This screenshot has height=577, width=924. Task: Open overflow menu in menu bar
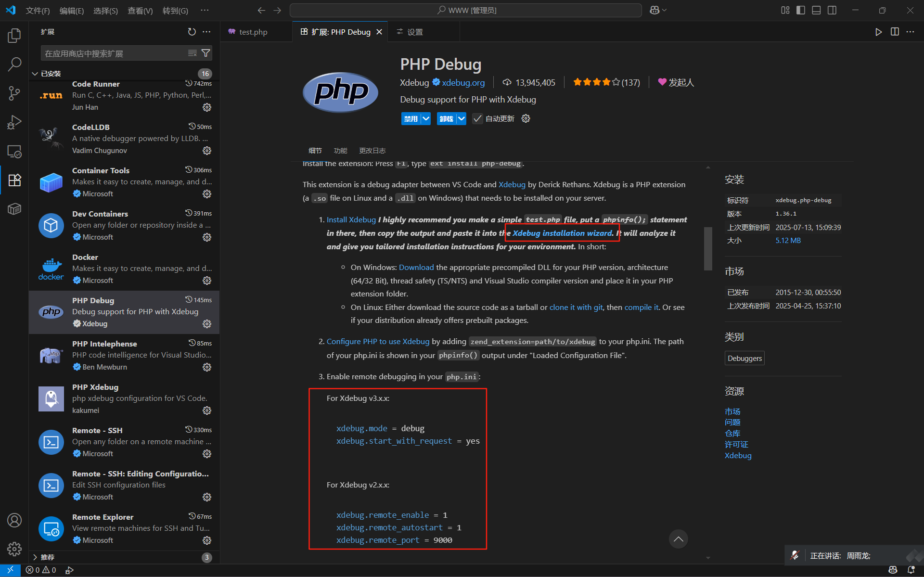[x=205, y=10]
